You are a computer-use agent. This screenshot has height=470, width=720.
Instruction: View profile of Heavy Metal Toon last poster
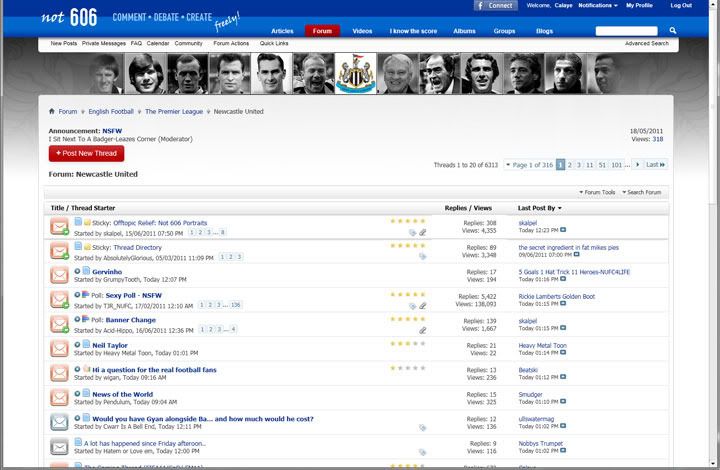[x=542, y=346]
